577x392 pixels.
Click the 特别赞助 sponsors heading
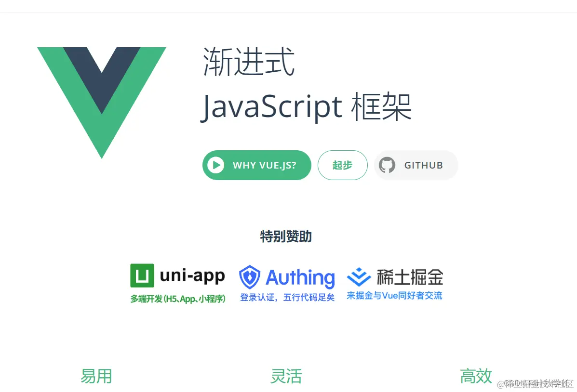[x=286, y=236]
